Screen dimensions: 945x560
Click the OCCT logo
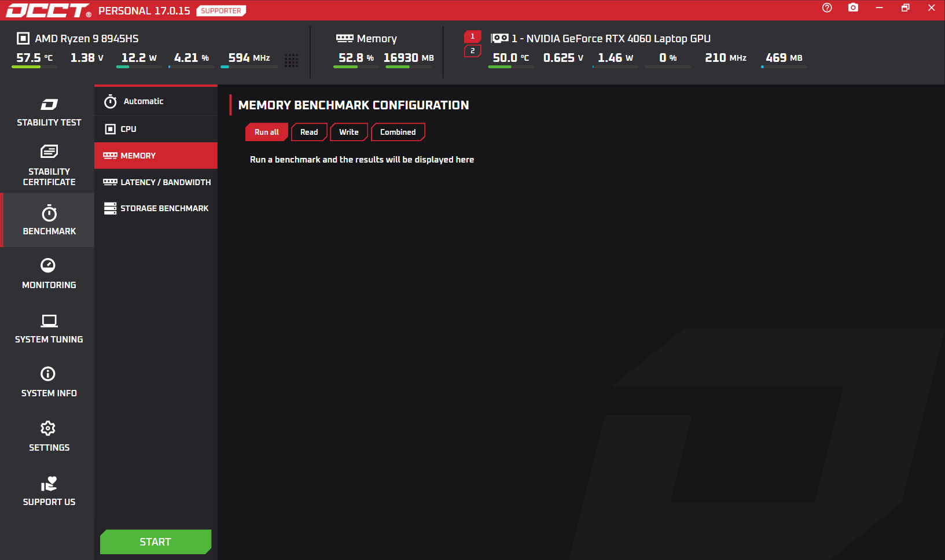pos(49,10)
